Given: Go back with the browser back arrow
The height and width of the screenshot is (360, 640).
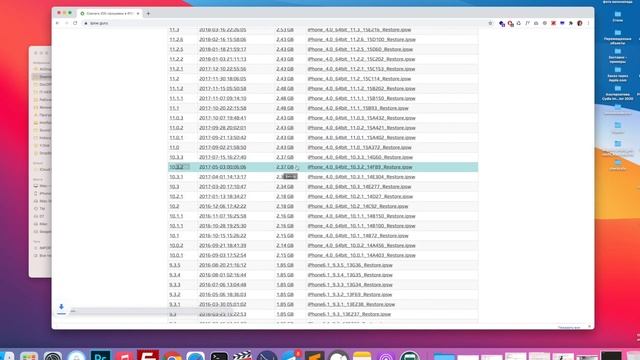Looking at the screenshot, I should [57, 23].
